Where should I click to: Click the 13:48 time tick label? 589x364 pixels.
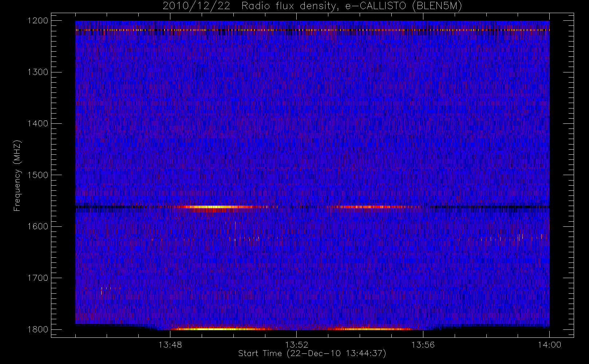pos(170,345)
